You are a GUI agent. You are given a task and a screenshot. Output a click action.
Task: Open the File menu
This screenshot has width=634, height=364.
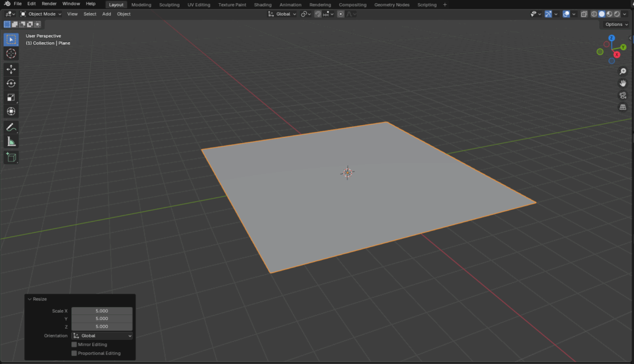click(x=18, y=4)
